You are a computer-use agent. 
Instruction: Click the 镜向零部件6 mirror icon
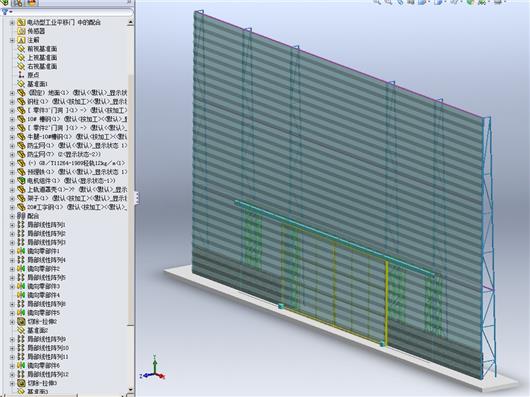21,366
